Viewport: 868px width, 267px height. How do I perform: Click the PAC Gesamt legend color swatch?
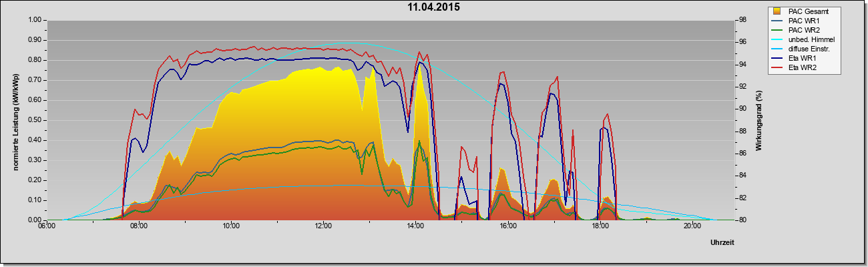(x=778, y=11)
